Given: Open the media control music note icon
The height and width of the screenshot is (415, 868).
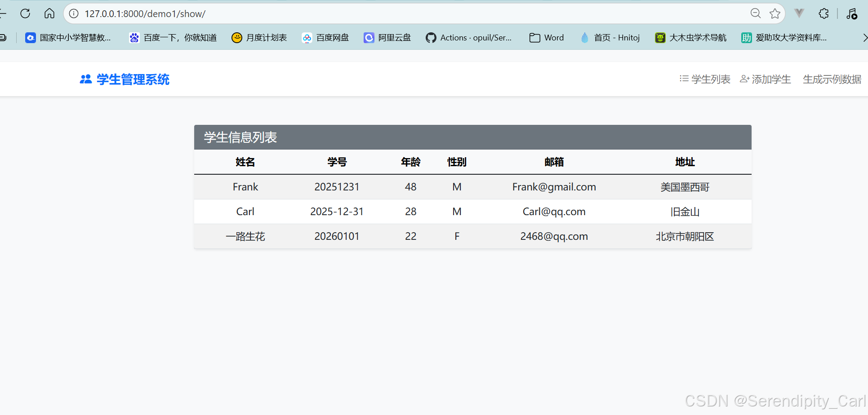Looking at the screenshot, I should click(x=852, y=13).
